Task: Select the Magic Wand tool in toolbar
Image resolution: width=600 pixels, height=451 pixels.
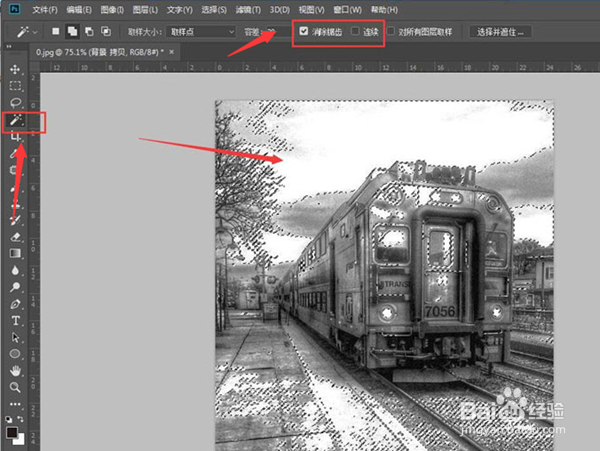Action: [16, 120]
